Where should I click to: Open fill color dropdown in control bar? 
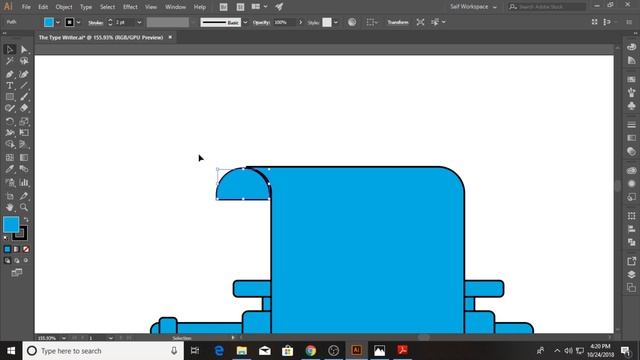[58, 22]
